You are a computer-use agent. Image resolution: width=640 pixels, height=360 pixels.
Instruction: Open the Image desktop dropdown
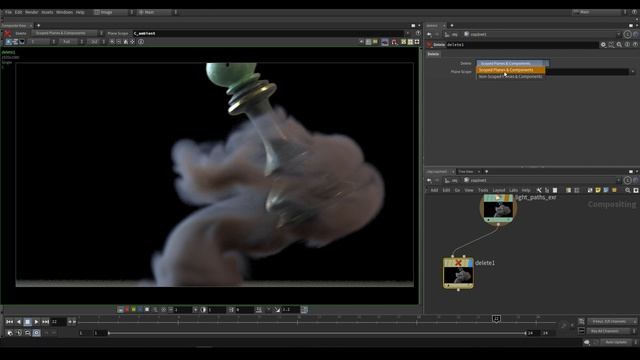(x=113, y=12)
